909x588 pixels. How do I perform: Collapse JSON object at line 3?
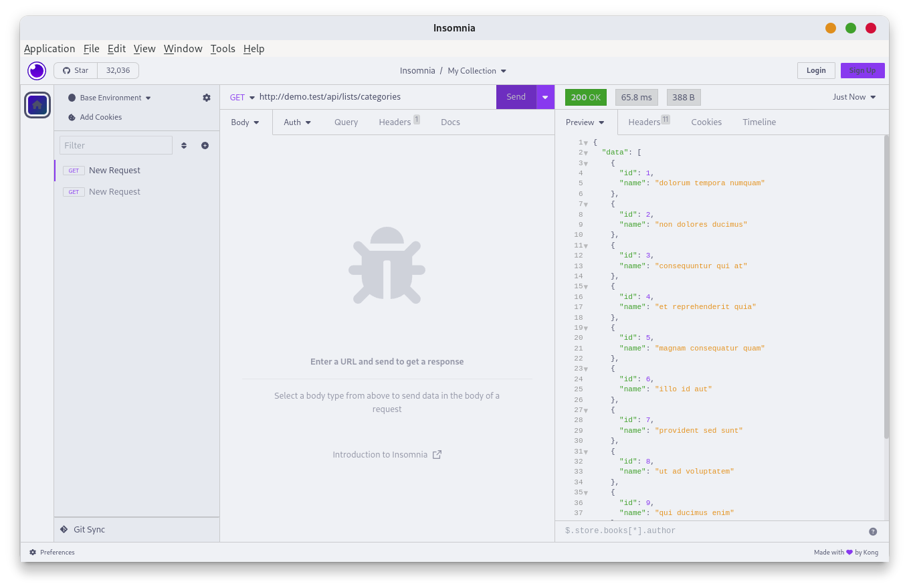tap(586, 164)
